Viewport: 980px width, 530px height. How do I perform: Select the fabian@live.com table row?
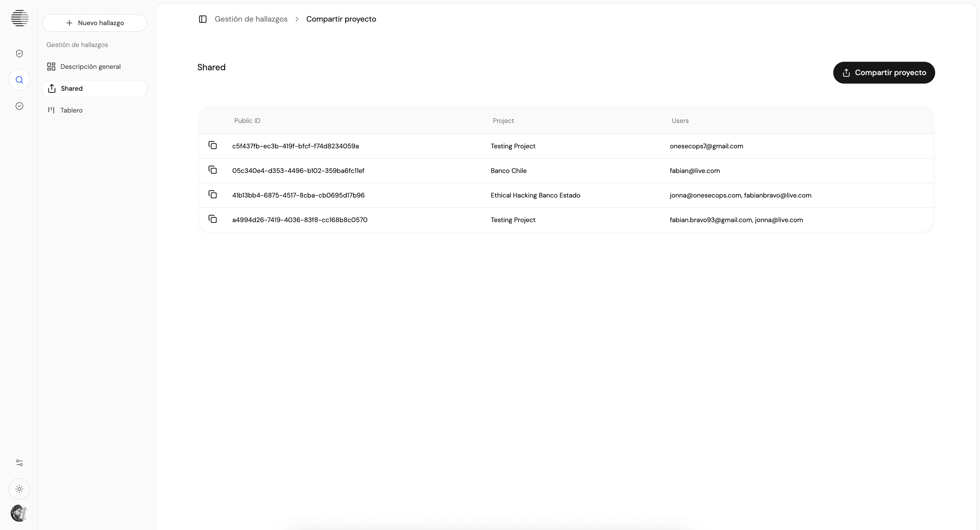click(694, 171)
